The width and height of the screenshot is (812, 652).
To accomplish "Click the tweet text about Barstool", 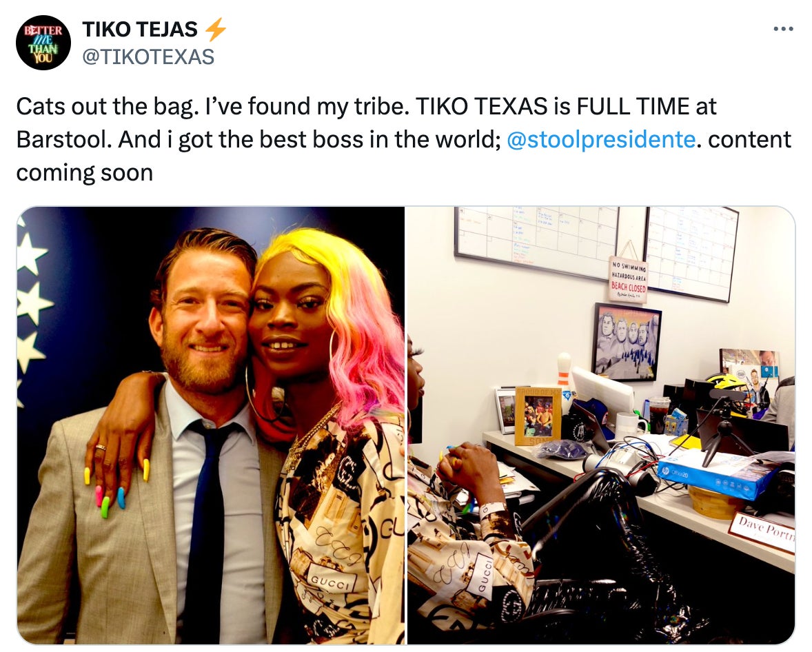I will point(404,139).
